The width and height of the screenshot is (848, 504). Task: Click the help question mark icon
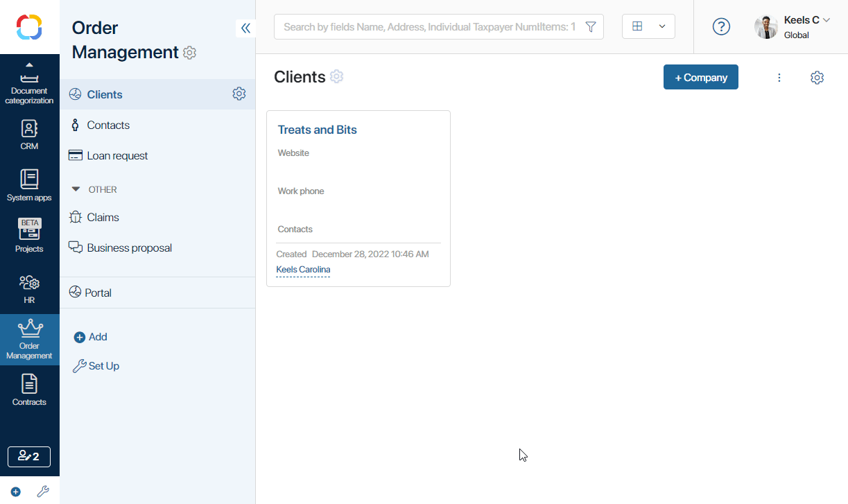click(x=721, y=27)
